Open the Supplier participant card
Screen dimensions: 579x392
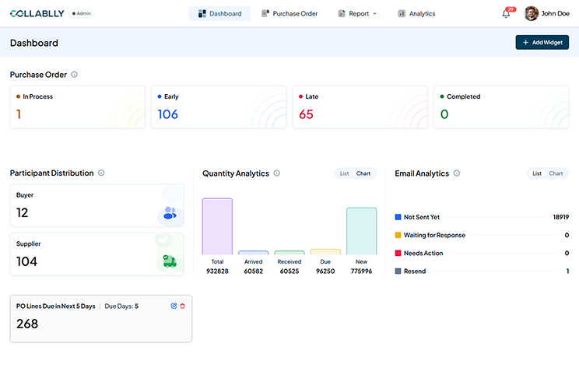point(96,254)
